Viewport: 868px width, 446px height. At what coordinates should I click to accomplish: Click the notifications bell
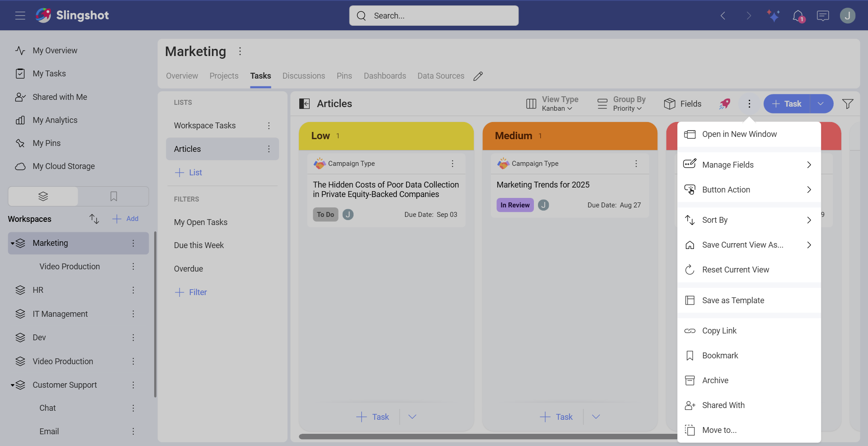pos(798,16)
